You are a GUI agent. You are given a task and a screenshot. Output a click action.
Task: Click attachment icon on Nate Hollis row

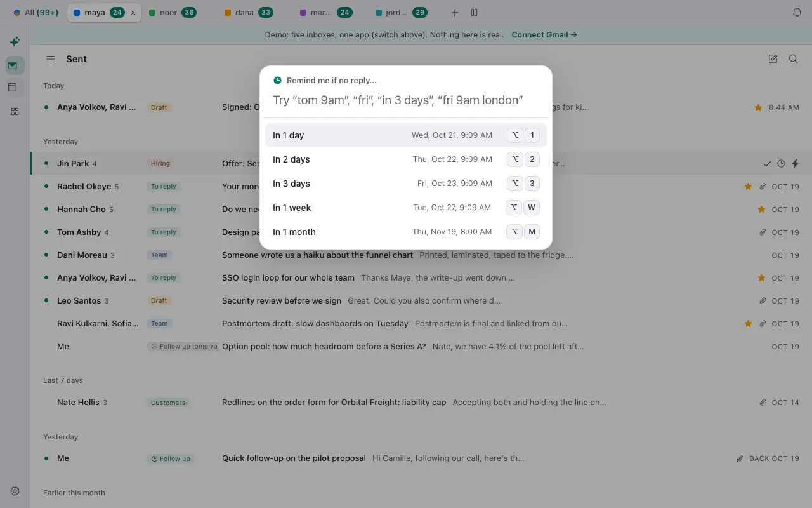[763, 403]
